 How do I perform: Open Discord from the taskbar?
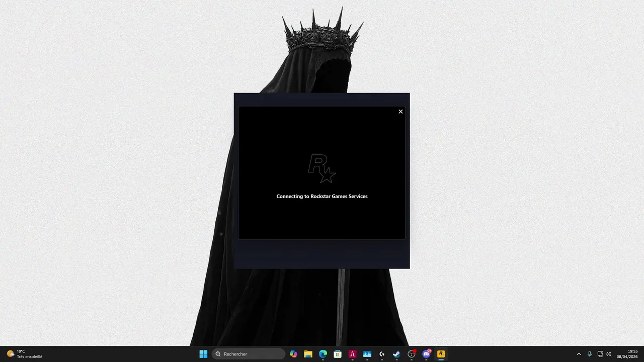click(427, 354)
